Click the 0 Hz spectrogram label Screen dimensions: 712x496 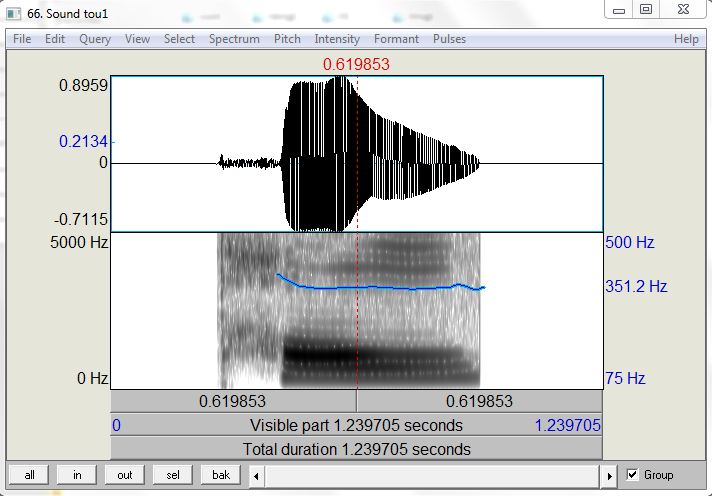point(93,378)
